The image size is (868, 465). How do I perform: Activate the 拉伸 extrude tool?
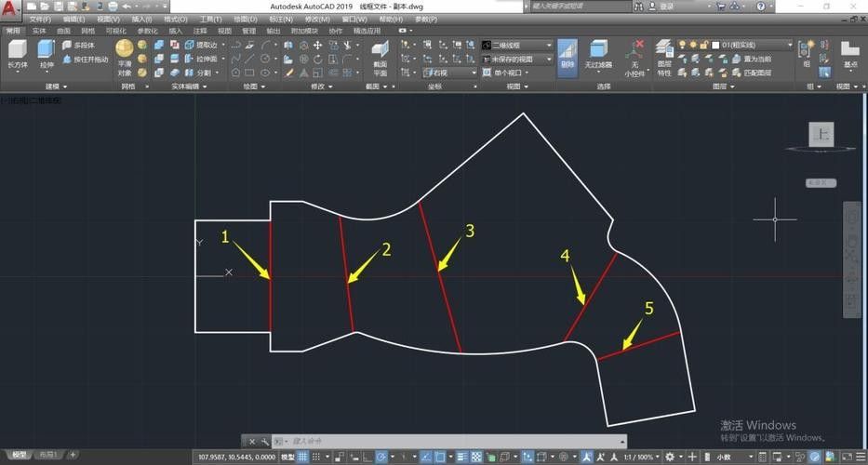pyautogui.click(x=47, y=54)
